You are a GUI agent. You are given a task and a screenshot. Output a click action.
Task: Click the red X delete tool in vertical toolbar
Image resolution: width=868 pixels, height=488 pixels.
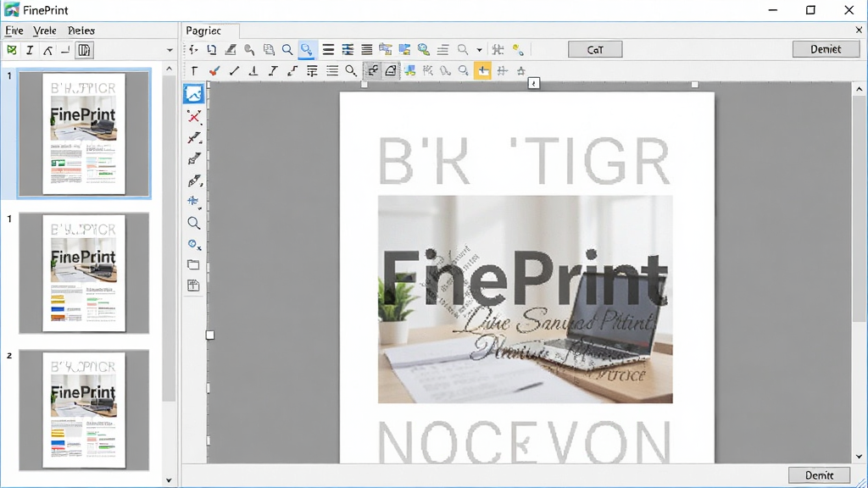194,116
